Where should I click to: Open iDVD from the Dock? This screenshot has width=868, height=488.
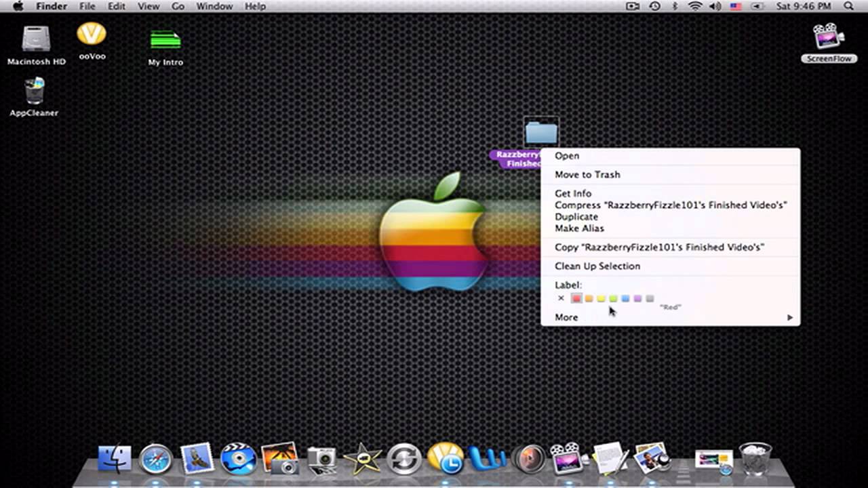[x=239, y=459]
